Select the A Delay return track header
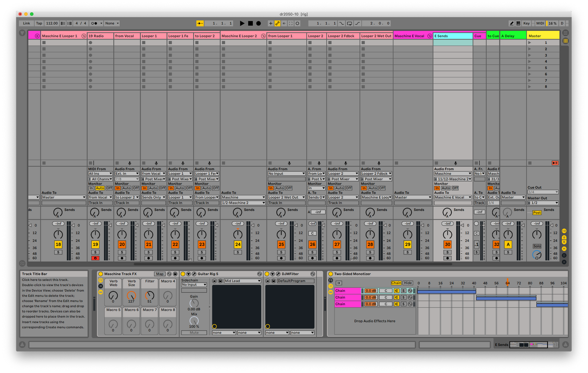Image resolution: width=588 pixels, height=373 pixels. (x=513, y=36)
